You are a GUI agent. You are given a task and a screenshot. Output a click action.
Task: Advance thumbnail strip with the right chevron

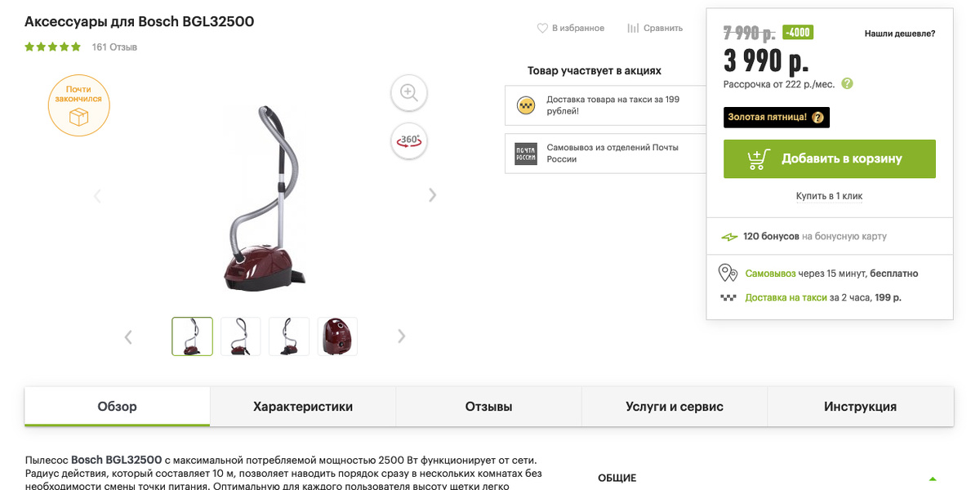pos(401,336)
